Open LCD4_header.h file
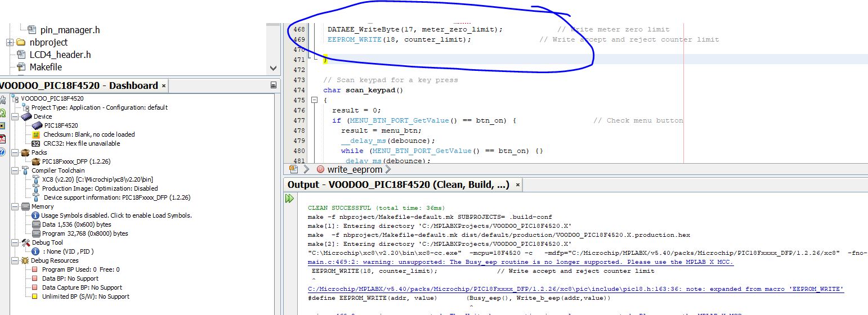The height and width of the screenshot is (315, 868). tap(60, 55)
